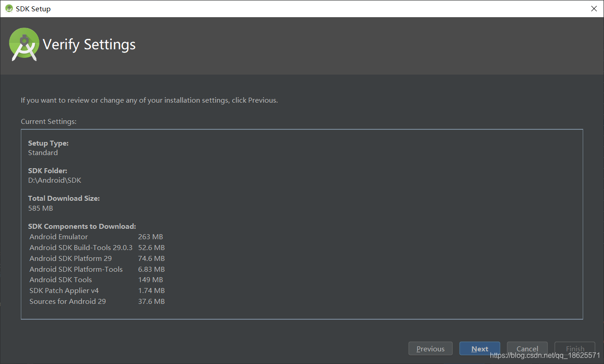This screenshot has width=604, height=364.
Task: Click the 263 MB size value
Action: 150,237
